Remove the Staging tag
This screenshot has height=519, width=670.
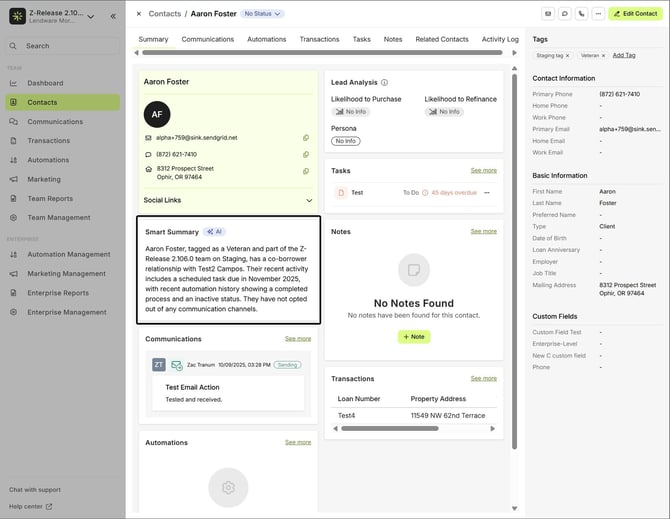[x=567, y=56]
